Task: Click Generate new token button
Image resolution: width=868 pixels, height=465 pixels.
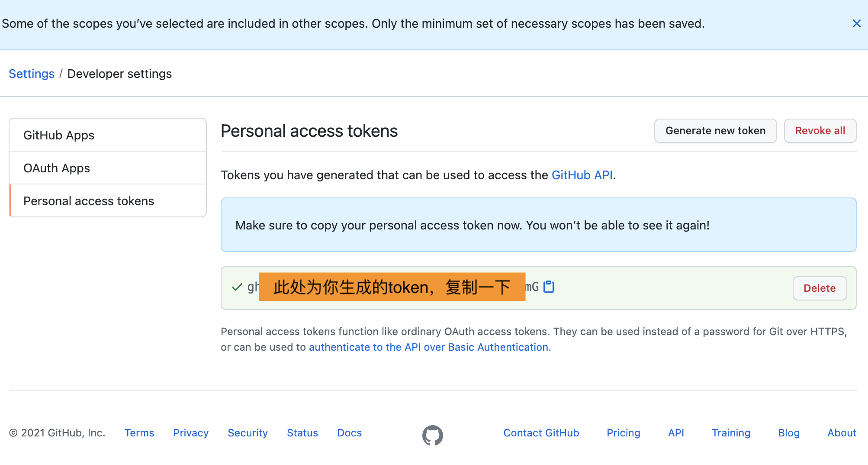Action: [715, 131]
